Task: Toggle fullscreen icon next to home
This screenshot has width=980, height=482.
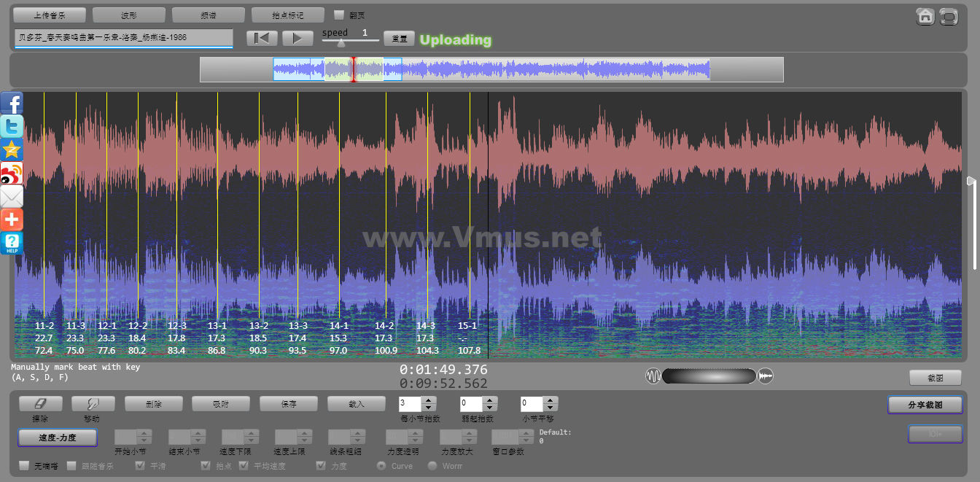Action: pyautogui.click(x=948, y=16)
